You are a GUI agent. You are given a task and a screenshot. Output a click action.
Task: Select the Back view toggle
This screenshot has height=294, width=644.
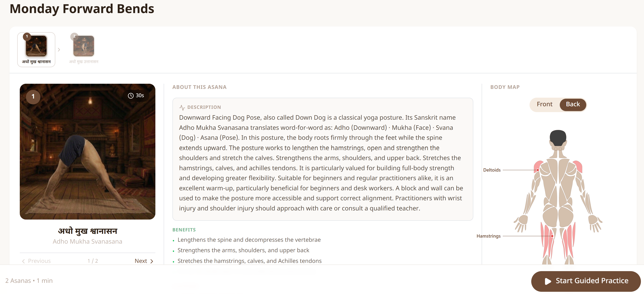(573, 105)
